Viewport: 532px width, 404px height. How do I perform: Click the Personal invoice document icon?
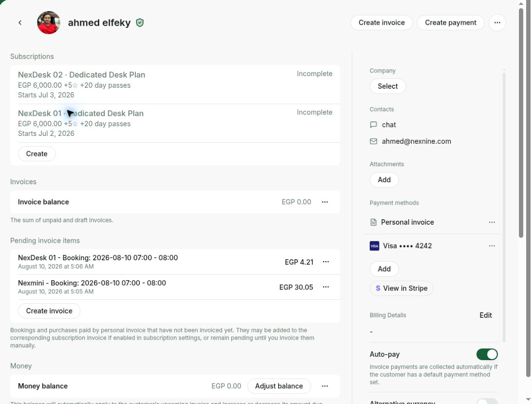coord(374,222)
